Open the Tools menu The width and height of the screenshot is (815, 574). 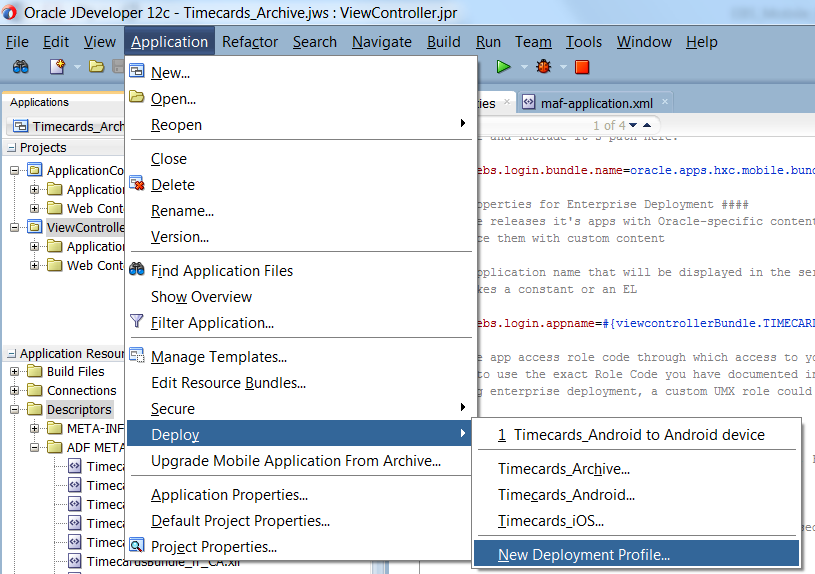(584, 42)
